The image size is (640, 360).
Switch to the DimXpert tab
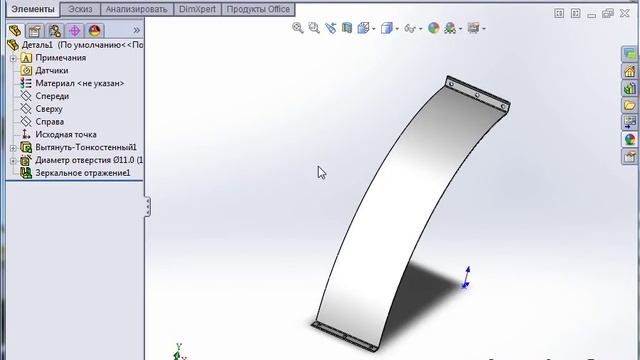(x=197, y=9)
